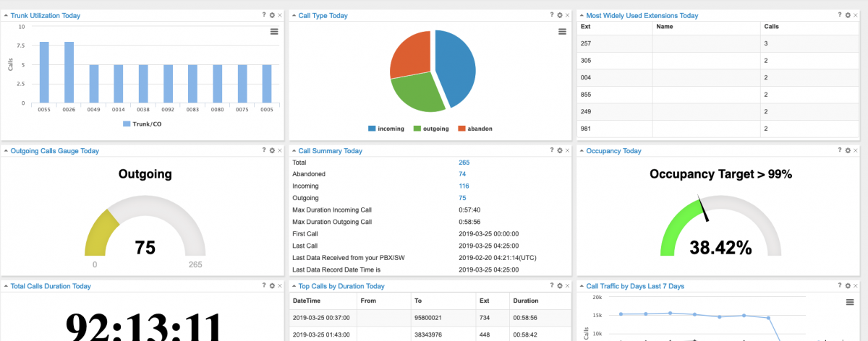Collapse the Top Calls by Duration panel
The image size is (868, 341).
pyautogui.click(x=294, y=285)
